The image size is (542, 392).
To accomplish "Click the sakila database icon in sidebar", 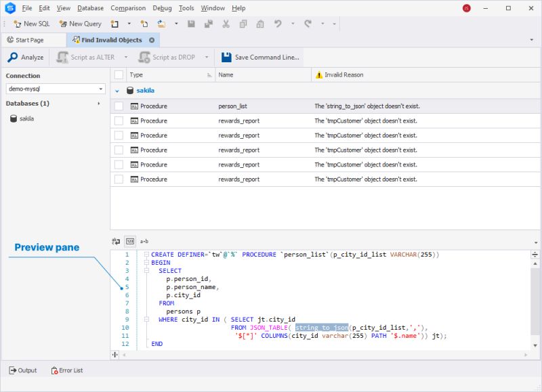I will [x=14, y=118].
